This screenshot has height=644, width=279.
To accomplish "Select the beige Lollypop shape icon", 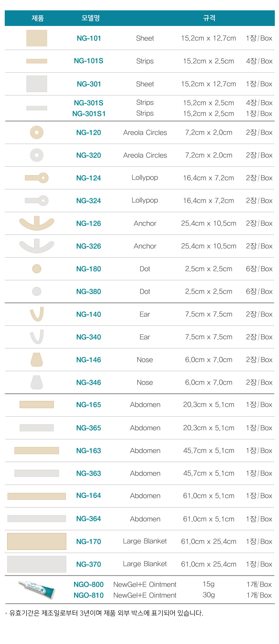I will (37, 178).
